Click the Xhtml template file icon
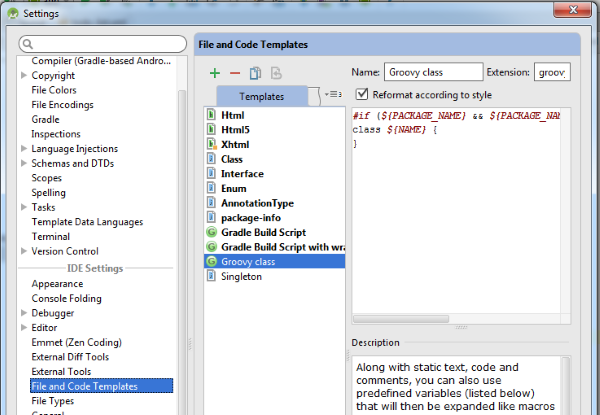The width and height of the screenshot is (600, 415). [x=212, y=144]
